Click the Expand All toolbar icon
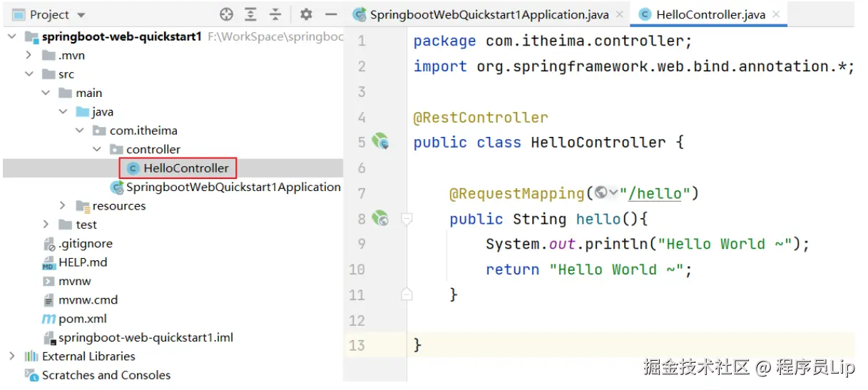The width and height of the screenshot is (868, 390). click(251, 14)
